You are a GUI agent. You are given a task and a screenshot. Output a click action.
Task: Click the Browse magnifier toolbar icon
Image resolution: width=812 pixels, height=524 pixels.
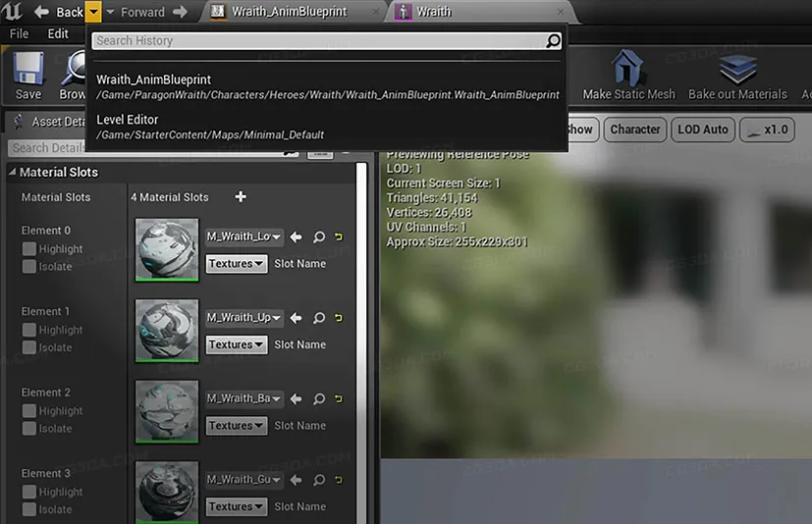tap(74, 68)
